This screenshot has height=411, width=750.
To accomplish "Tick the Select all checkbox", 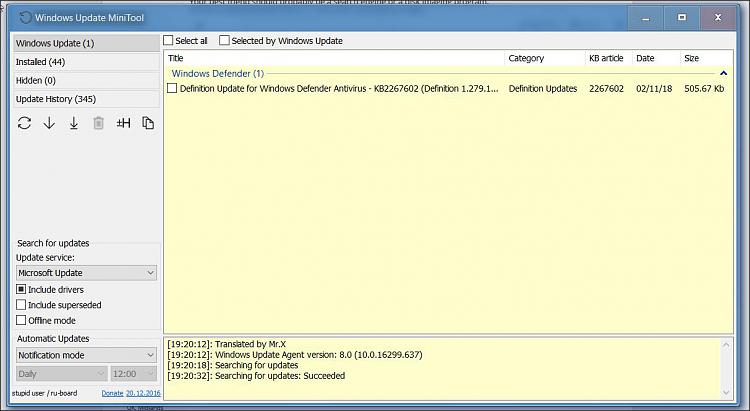I will pyautogui.click(x=168, y=41).
